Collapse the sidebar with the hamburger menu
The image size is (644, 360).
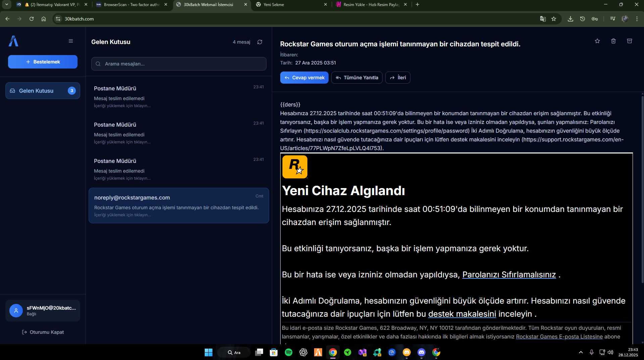pos(71,41)
